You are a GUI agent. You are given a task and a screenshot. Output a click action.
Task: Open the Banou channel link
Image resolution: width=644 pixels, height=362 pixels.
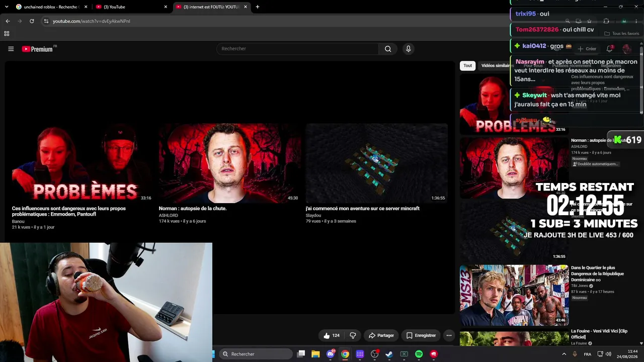tap(18, 221)
